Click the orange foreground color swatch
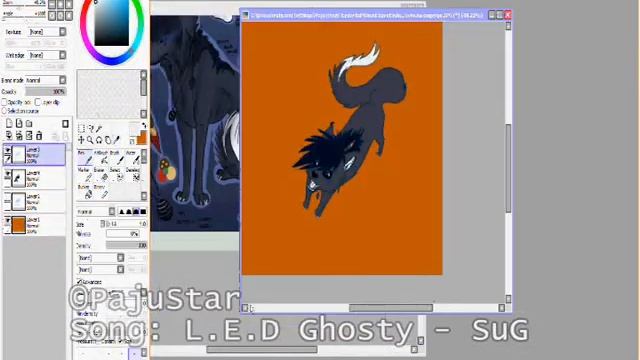This screenshot has width=640, height=360. pos(142,137)
